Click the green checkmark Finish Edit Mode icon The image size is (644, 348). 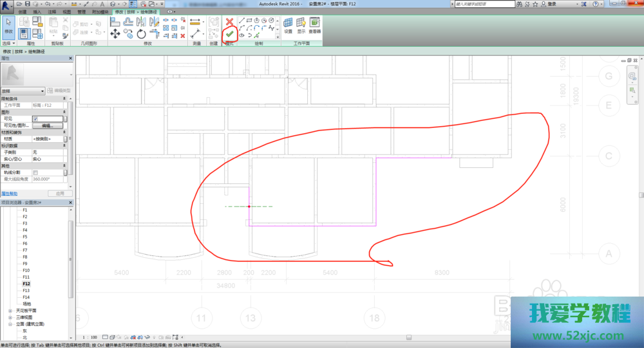229,33
